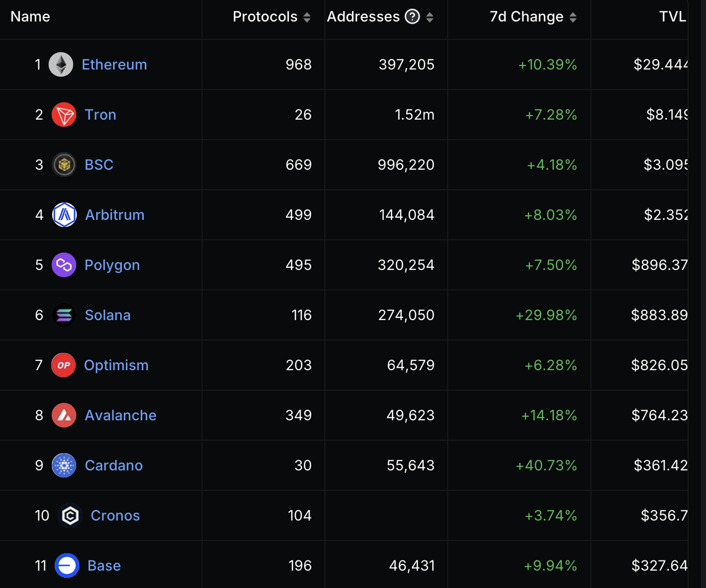Select Ethereum's 397,205 addresses value

[407, 64]
